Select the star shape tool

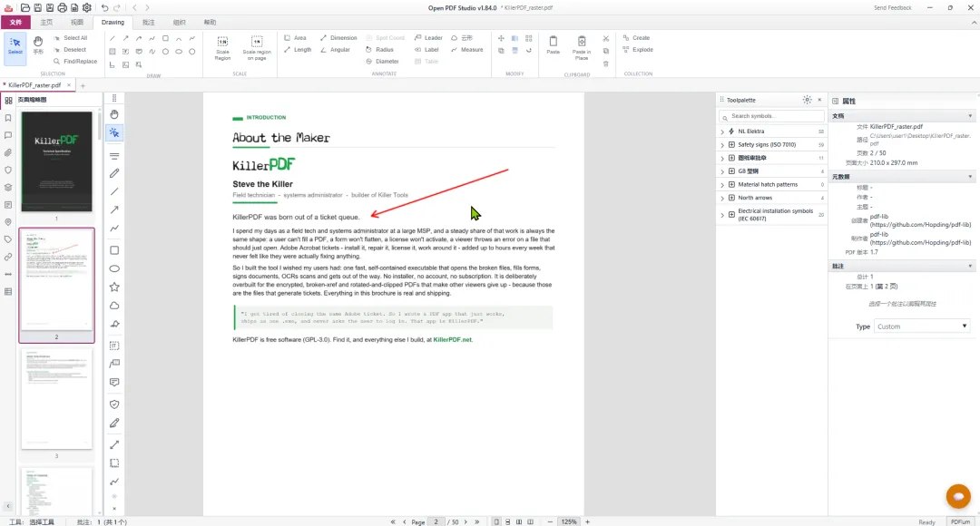[x=114, y=287]
